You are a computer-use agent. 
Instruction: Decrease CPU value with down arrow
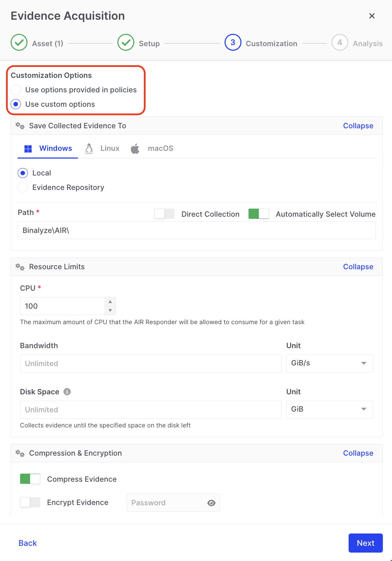(110, 310)
